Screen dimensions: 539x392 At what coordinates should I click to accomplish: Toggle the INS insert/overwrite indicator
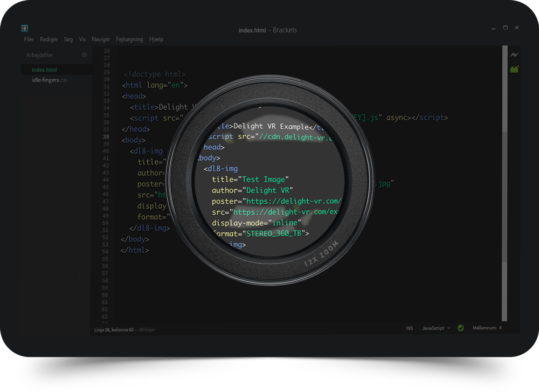click(409, 328)
